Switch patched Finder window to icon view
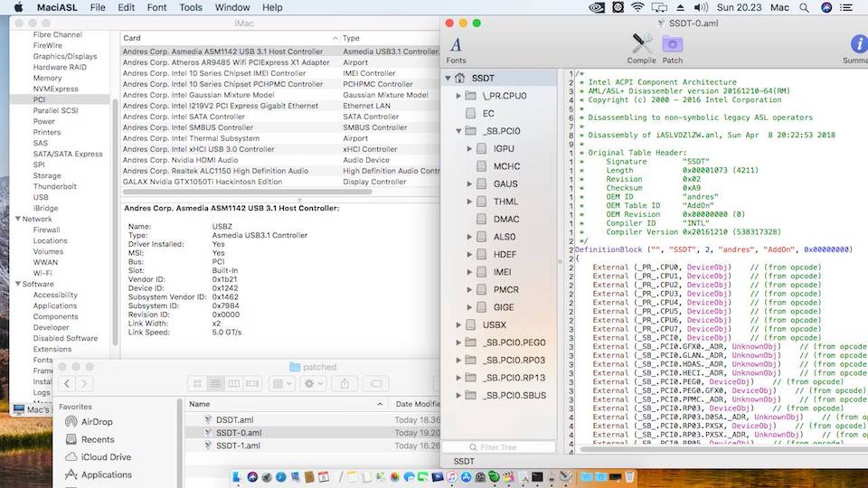Image resolution: width=868 pixels, height=488 pixels. [197, 383]
